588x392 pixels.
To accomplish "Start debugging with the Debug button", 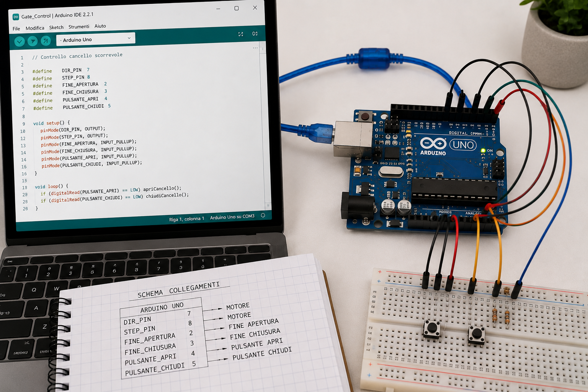I will click(46, 41).
